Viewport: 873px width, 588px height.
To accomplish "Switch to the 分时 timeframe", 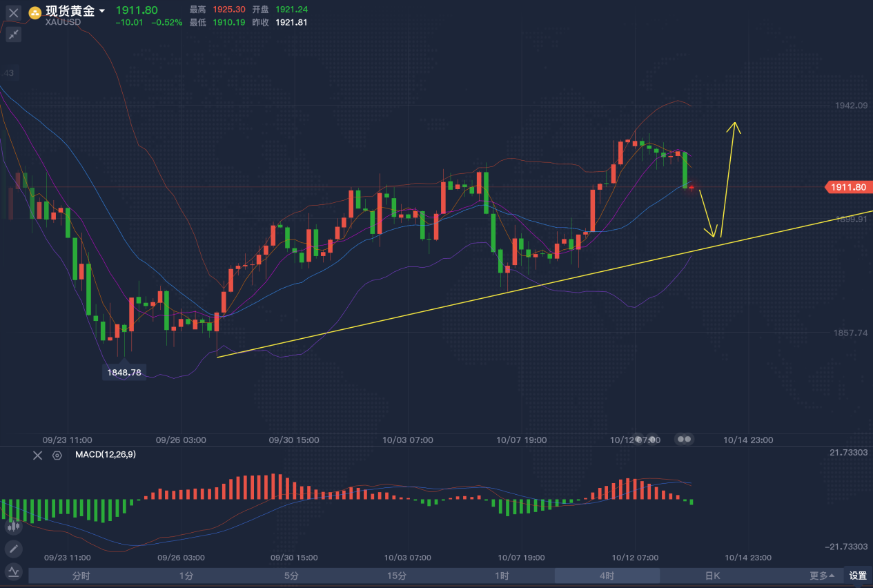I will click(x=81, y=576).
